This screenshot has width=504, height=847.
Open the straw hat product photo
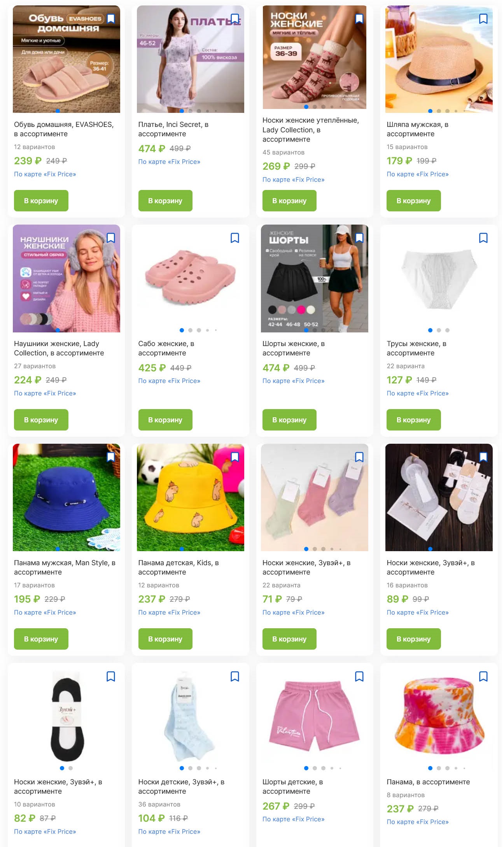(439, 59)
